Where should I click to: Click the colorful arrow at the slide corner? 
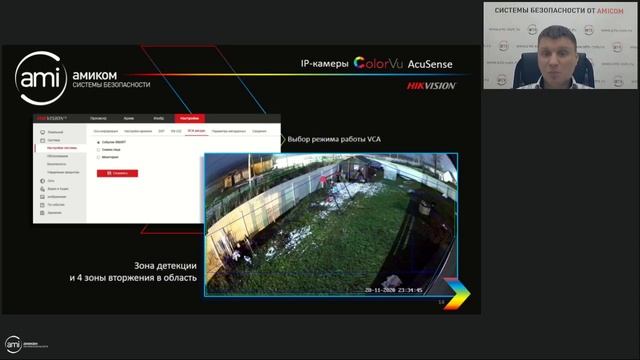457,294
